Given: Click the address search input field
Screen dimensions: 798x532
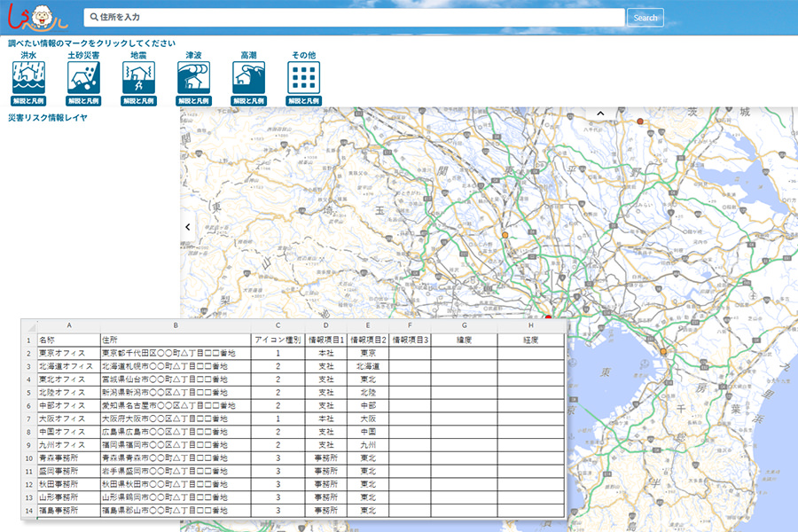Looking at the screenshot, I should [355, 18].
